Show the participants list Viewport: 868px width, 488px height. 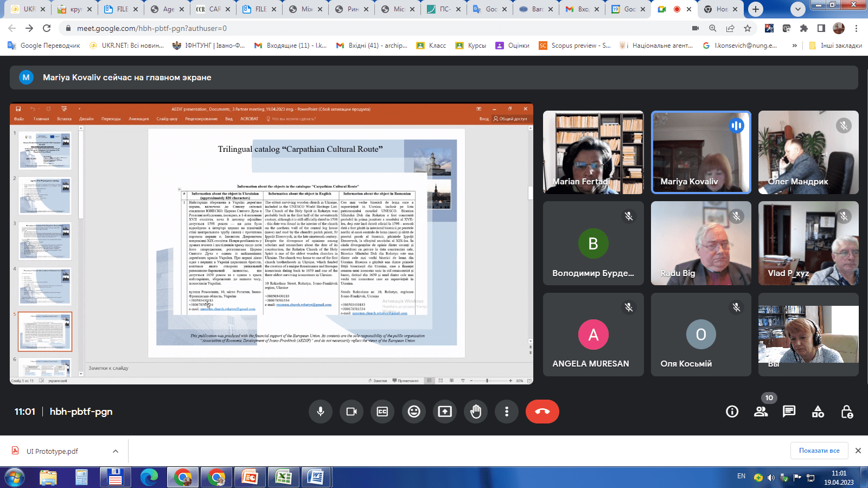point(761,412)
